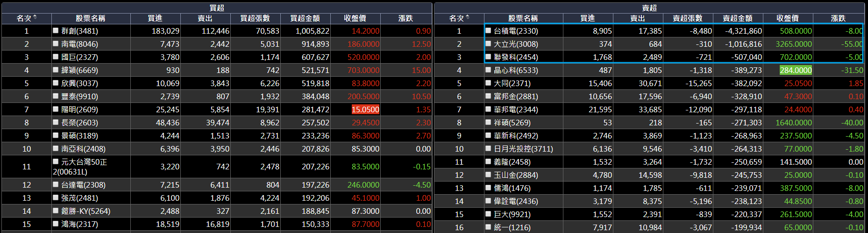Click 賣超 table 股票名稱 column header

(x=523, y=18)
